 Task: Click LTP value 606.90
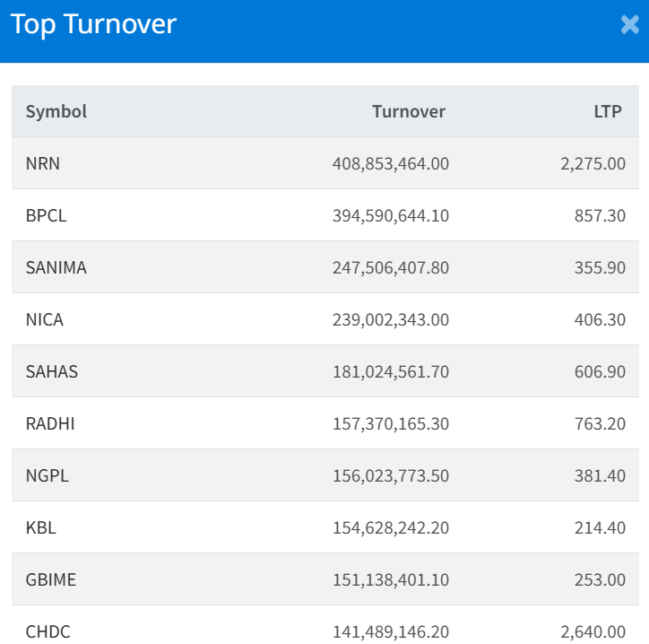tap(600, 371)
